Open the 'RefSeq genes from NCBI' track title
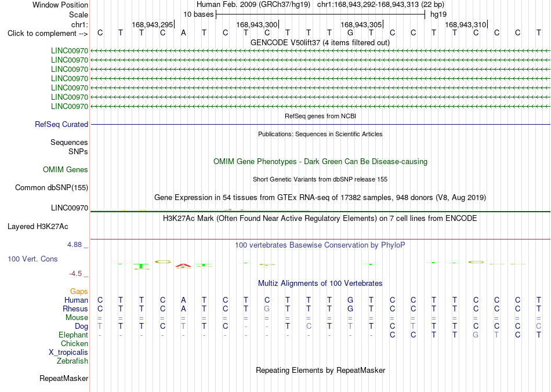This screenshot has height=392, width=551. [x=320, y=116]
